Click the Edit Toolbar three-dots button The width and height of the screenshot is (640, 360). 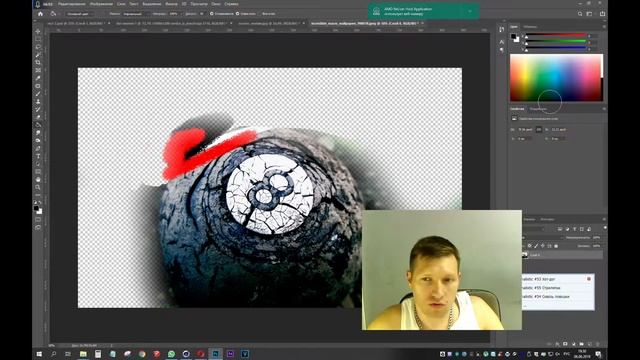click(x=38, y=195)
